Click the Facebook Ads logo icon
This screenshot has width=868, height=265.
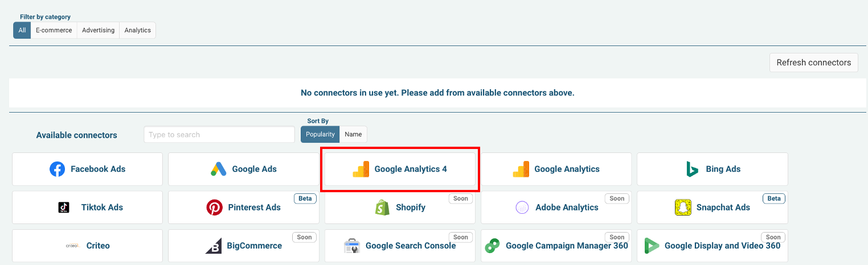(x=57, y=169)
